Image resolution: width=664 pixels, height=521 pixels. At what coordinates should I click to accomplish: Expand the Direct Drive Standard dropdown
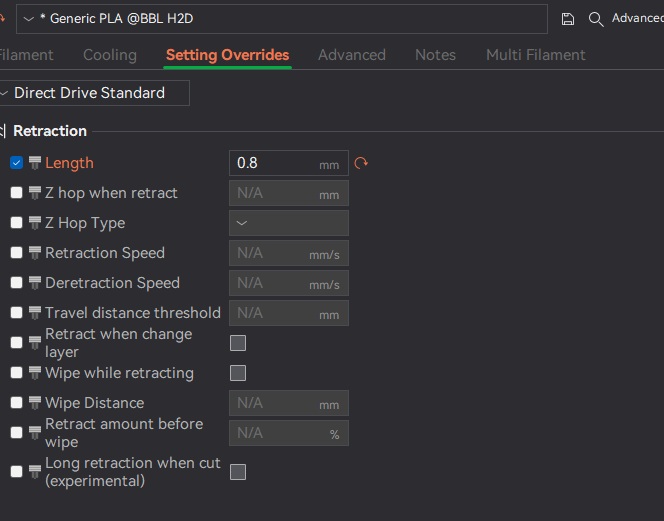coord(94,93)
